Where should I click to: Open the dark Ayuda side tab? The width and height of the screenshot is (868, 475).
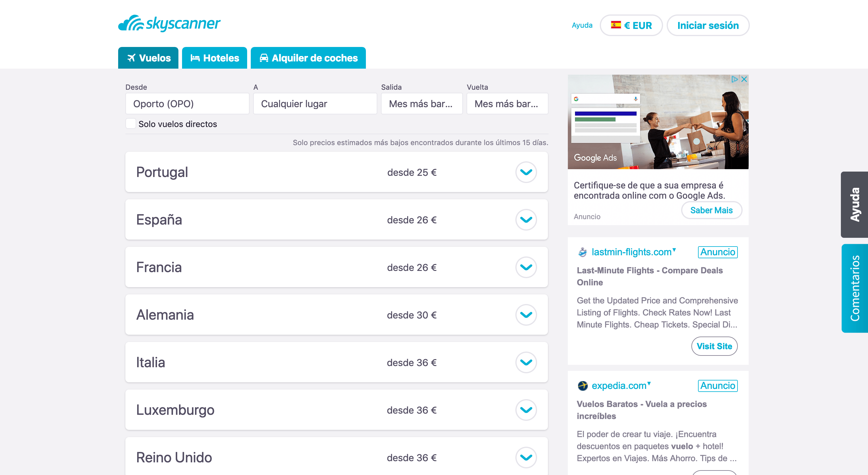854,204
